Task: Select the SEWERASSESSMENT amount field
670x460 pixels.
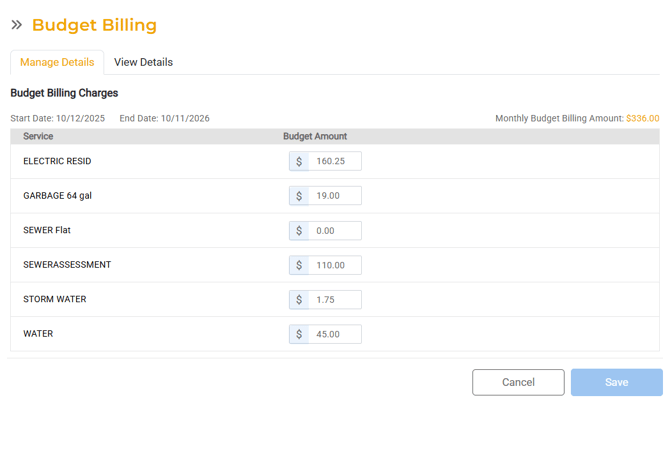Action: click(x=335, y=265)
